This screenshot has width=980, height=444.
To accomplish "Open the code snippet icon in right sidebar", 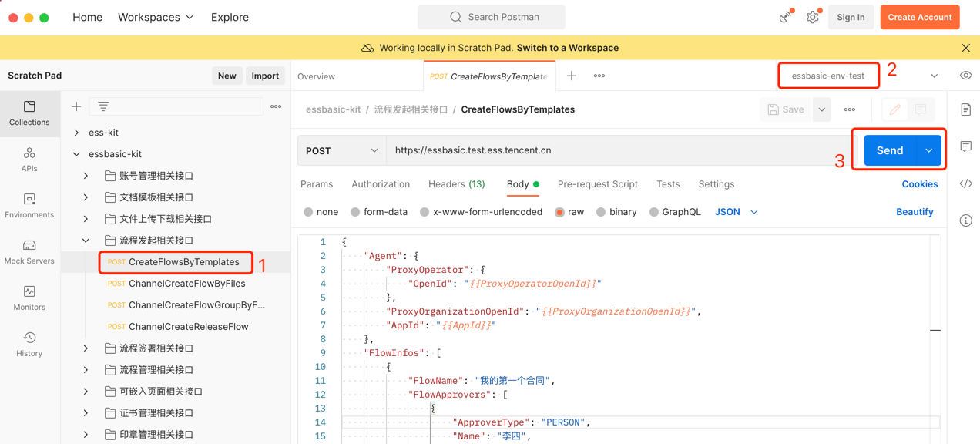I will (x=965, y=183).
